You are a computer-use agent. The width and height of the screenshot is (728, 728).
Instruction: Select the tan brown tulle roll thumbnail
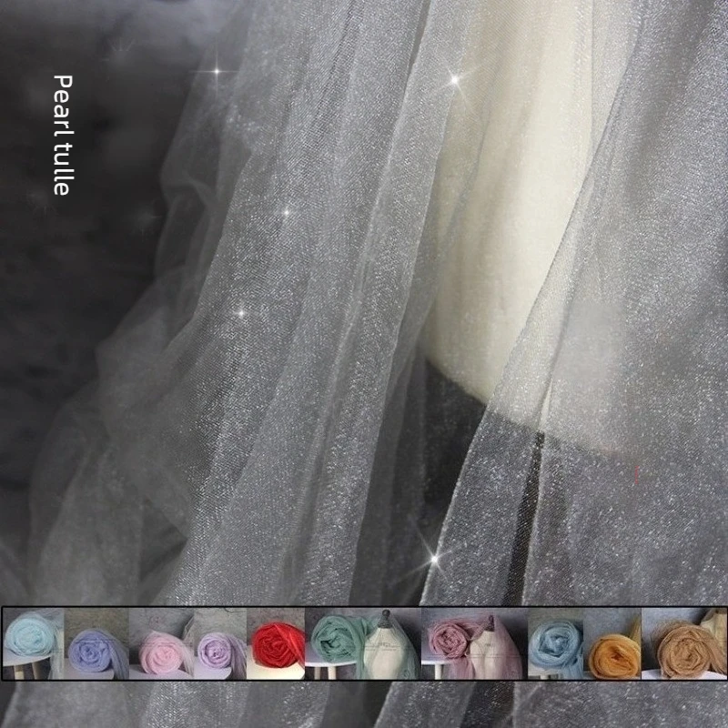(683, 643)
